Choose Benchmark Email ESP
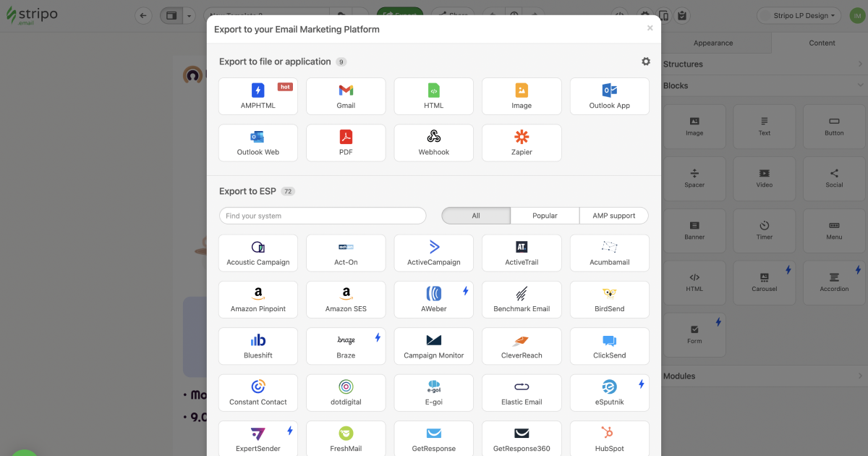This screenshot has height=456, width=868. pos(522,300)
